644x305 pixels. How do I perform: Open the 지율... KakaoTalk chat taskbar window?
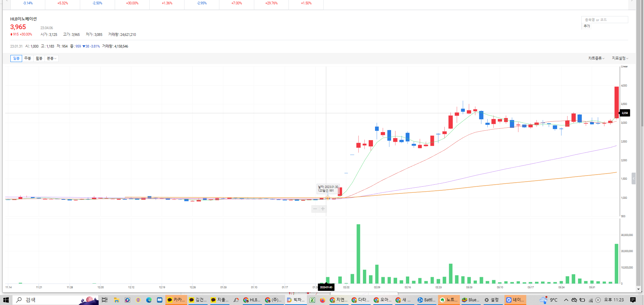click(220, 300)
